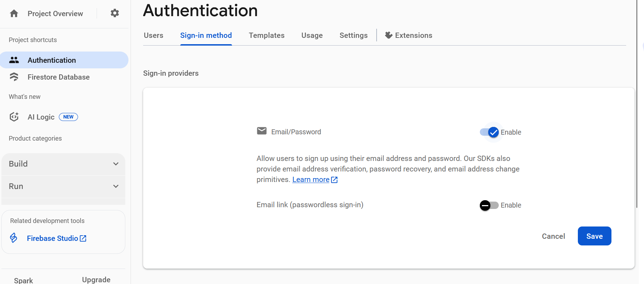Open project settings gear icon
644x284 pixels.
[x=115, y=13]
